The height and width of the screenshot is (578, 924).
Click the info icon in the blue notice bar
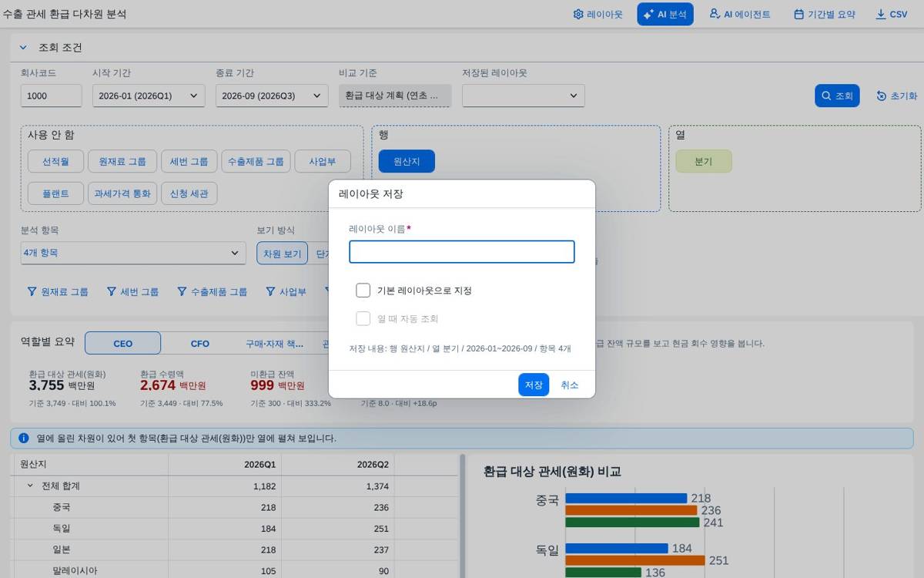point(24,438)
